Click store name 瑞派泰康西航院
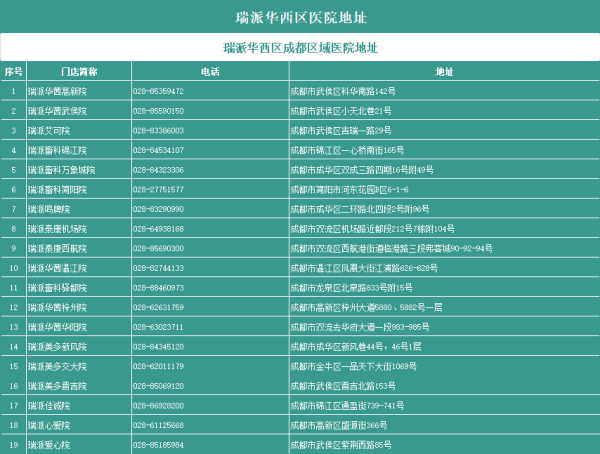The height and width of the screenshot is (454, 600). [57, 249]
